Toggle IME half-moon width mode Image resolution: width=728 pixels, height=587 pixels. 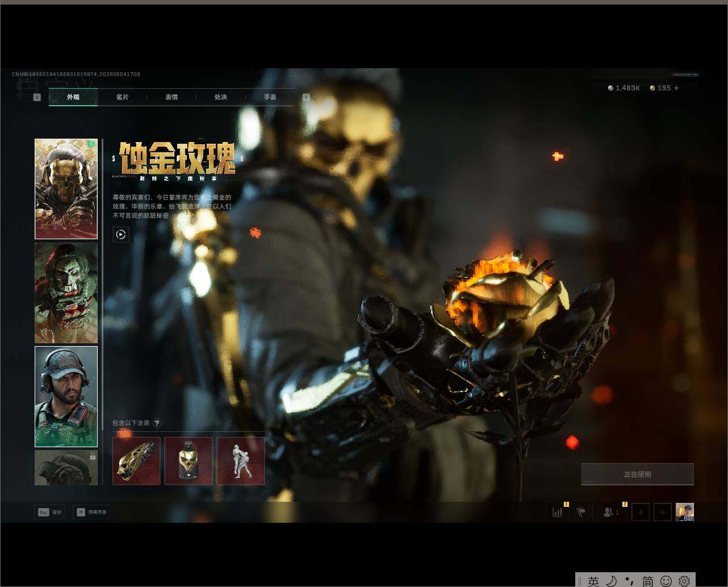pyautogui.click(x=611, y=581)
